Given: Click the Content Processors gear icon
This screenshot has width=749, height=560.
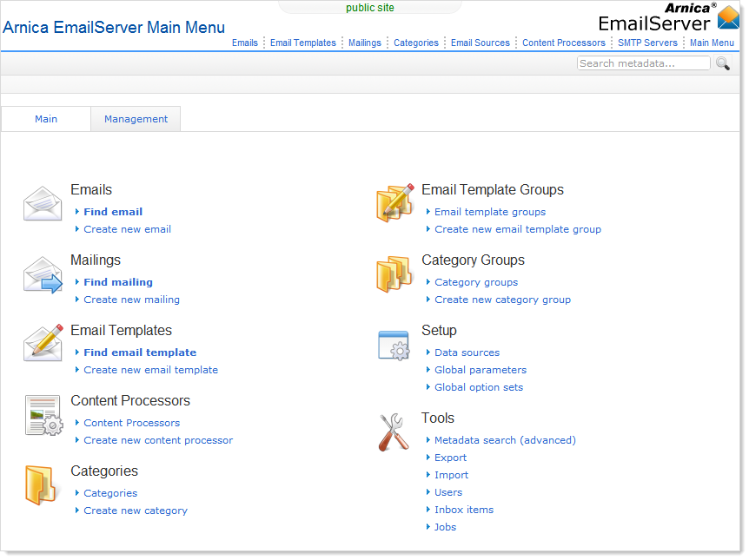Looking at the screenshot, I should [x=43, y=415].
